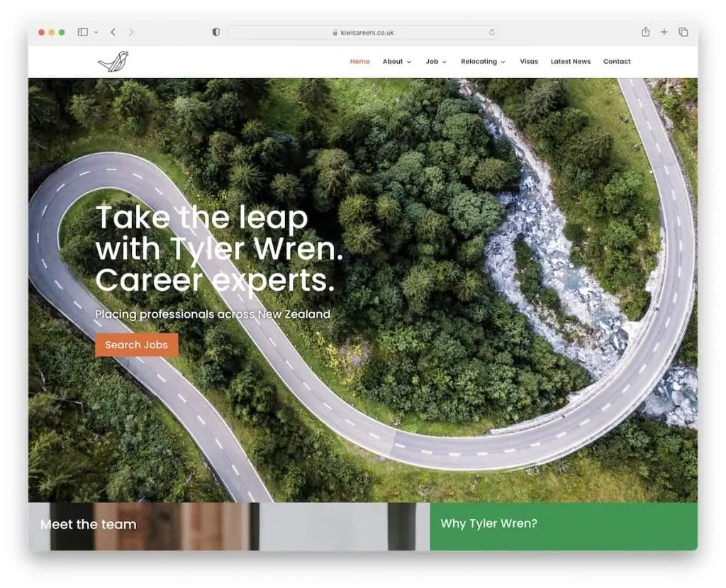The height and width of the screenshot is (588, 726).
Task: Click the browser forward arrow
Action: pos(131,32)
